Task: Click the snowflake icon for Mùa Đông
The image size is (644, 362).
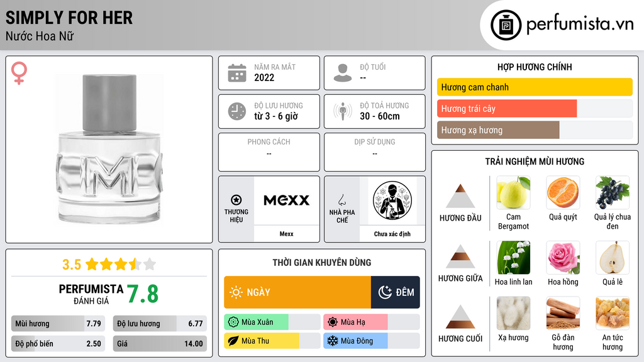Action: [x=333, y=341]
